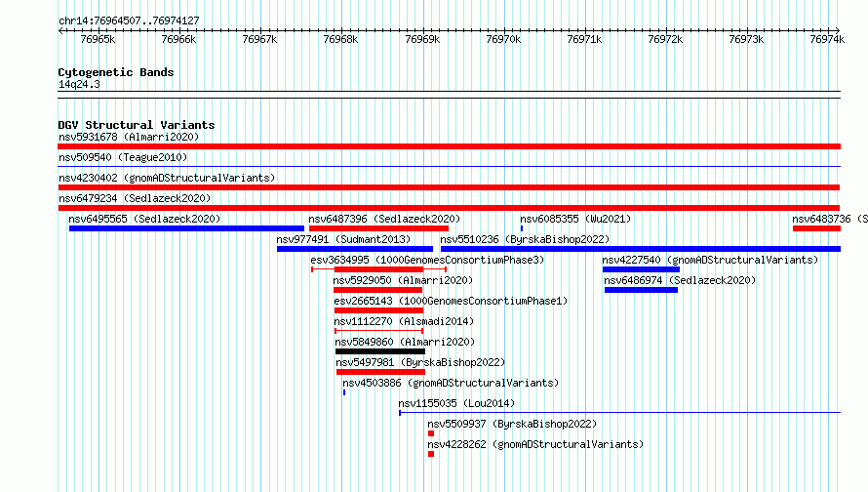Click the DGV Structural Variants track title

tap(137, 125)
